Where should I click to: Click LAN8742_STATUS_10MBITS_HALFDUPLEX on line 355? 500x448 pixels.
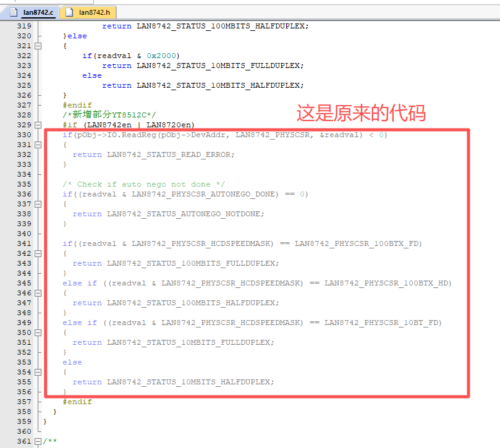189,382
